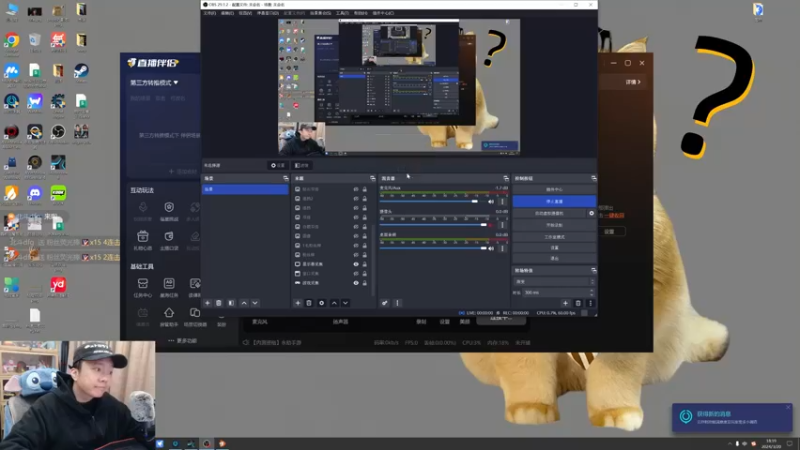800x450 pixels.
Task: Open the OBS Studio desktop shortcut
Action: tap(58, 132)
